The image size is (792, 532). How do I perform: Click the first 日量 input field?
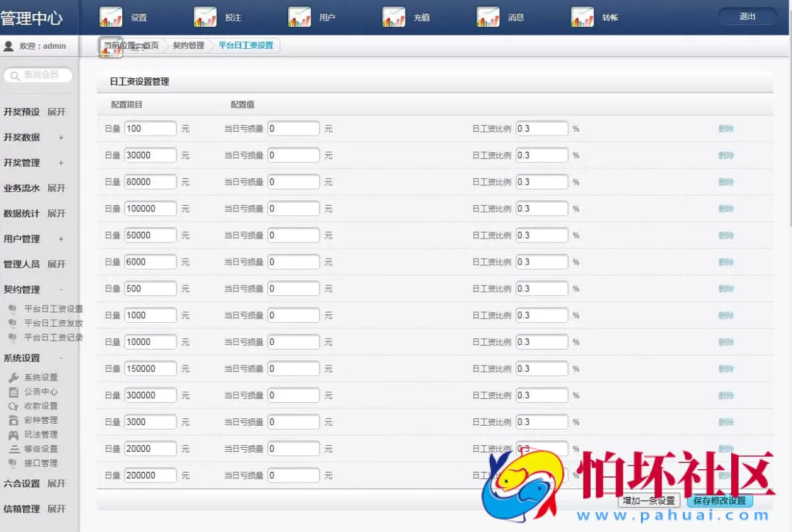click(x=150, y=128)
